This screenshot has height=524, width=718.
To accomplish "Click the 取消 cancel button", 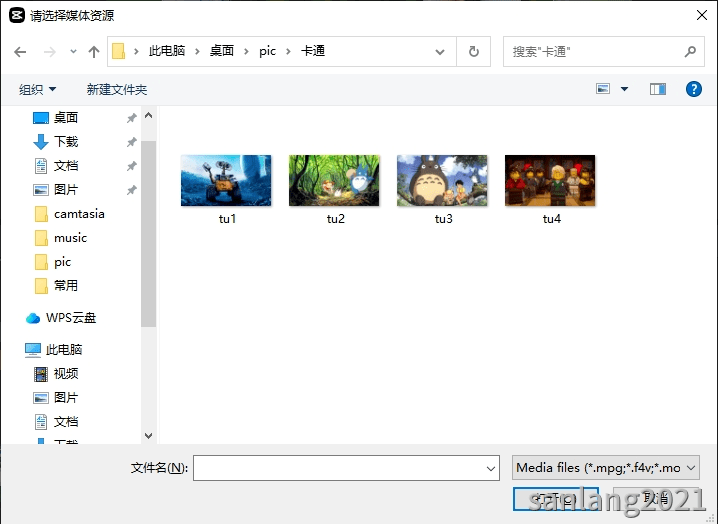I will point(656,499).
